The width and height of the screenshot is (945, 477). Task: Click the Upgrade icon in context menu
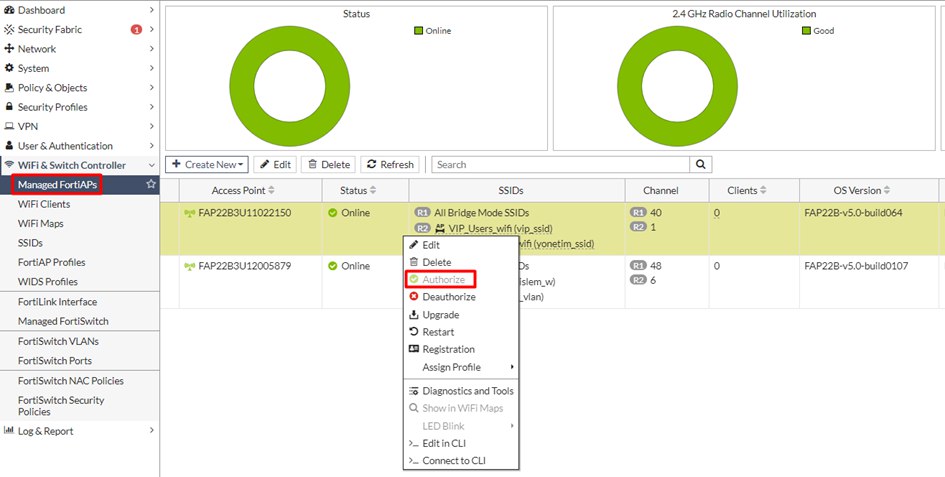click(x=414, y=315)
